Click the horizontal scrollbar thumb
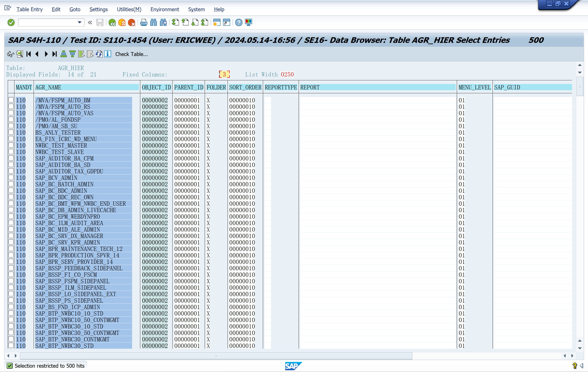 pyautogui.click(x=216, y=356)
